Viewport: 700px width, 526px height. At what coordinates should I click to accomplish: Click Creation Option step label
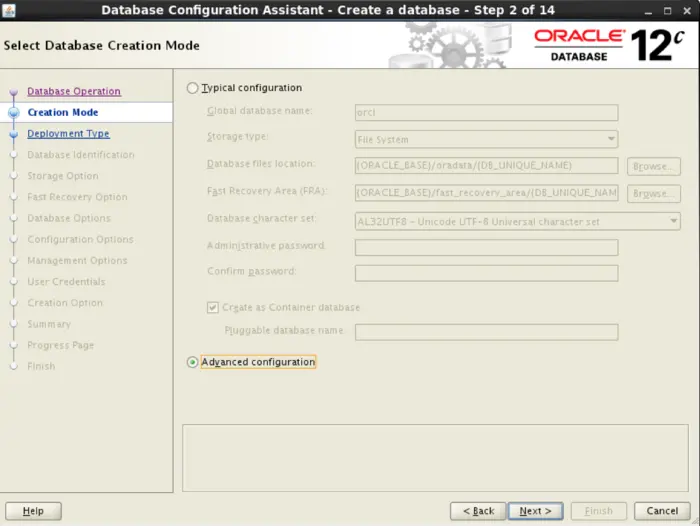click(x=65, y=303)
